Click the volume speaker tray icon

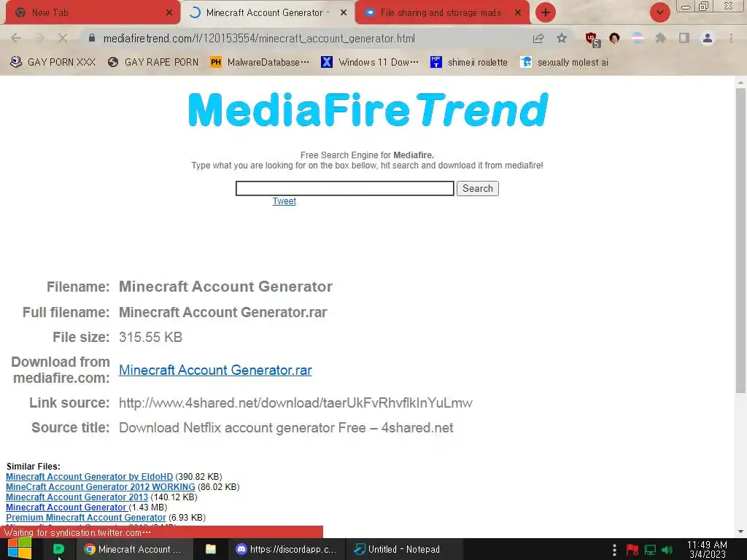[x=667, y=550]
